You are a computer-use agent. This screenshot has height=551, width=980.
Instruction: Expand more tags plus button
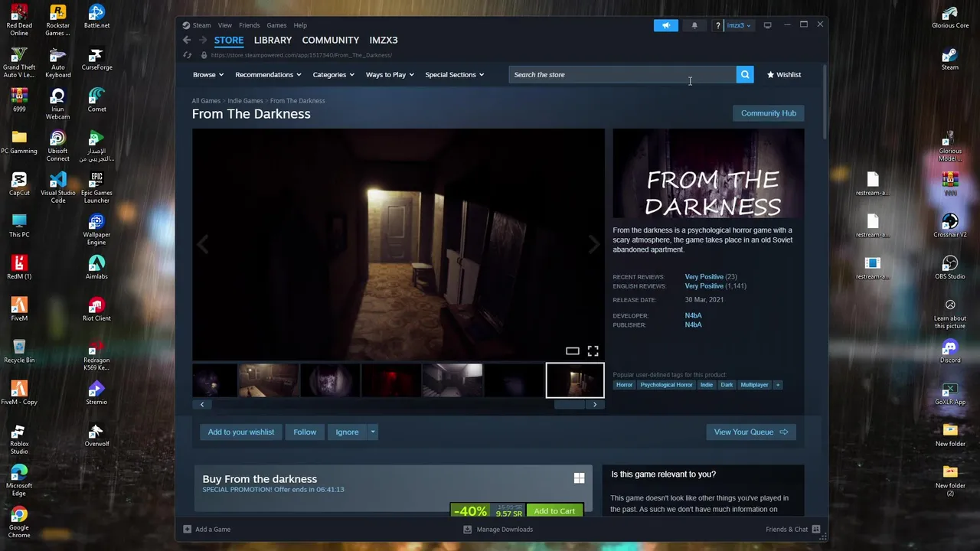(x=777, y=385)
